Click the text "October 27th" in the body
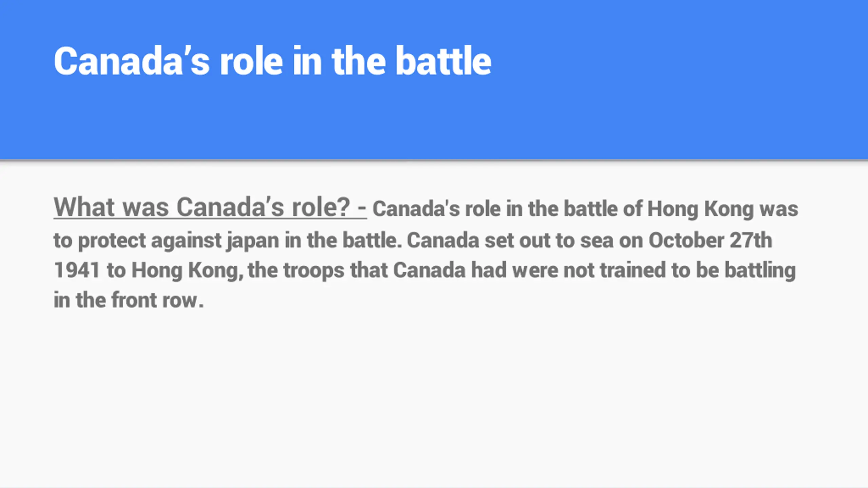This screenshot has height=488, width=868. pos(710,240)
